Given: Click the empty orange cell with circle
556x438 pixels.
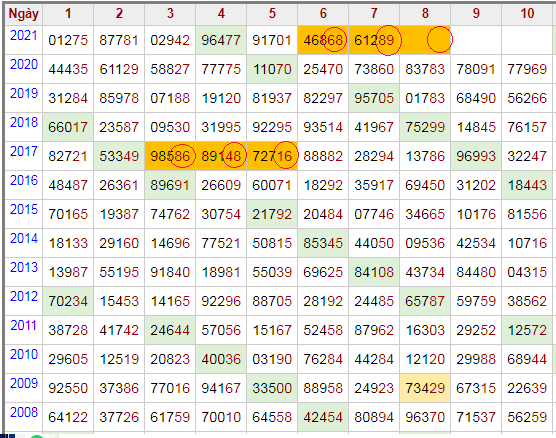Looking at the screenshot, I should (425, 40).
